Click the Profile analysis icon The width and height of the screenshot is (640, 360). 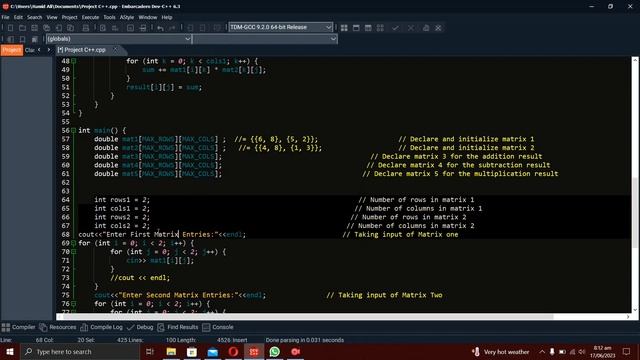pos(426,28)
